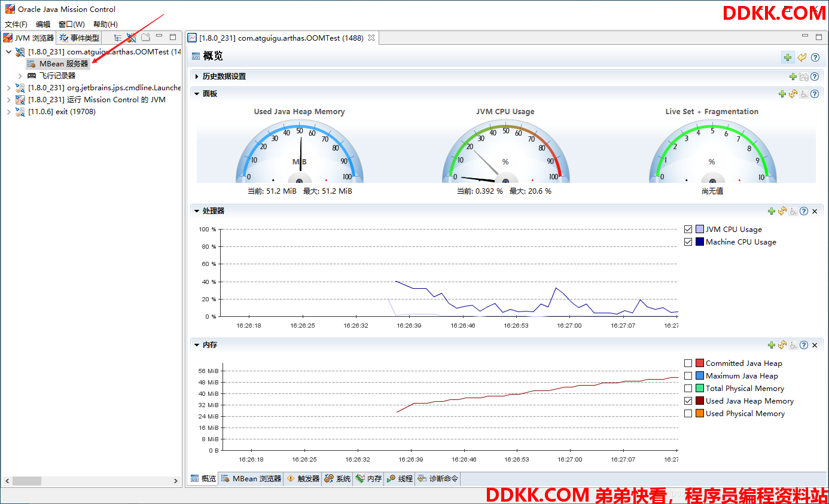Click the new connection folder icon
This screenshot has height=504, width=829.
pyautogui.click(x=145, y=37)
